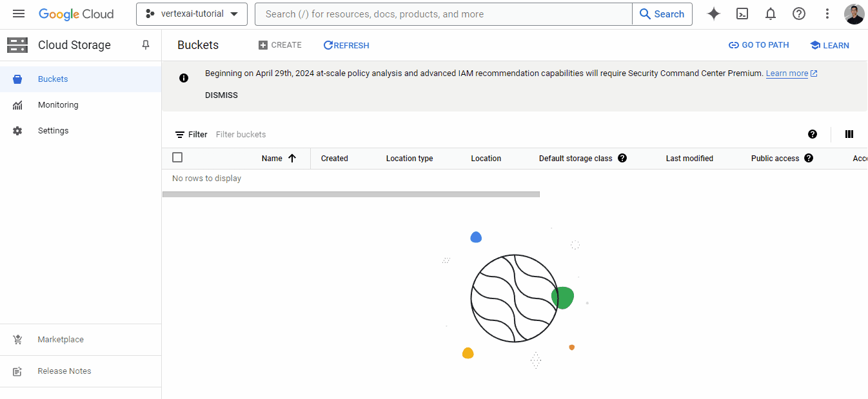
Task: Follow the Learn more link
Action: 792,73
